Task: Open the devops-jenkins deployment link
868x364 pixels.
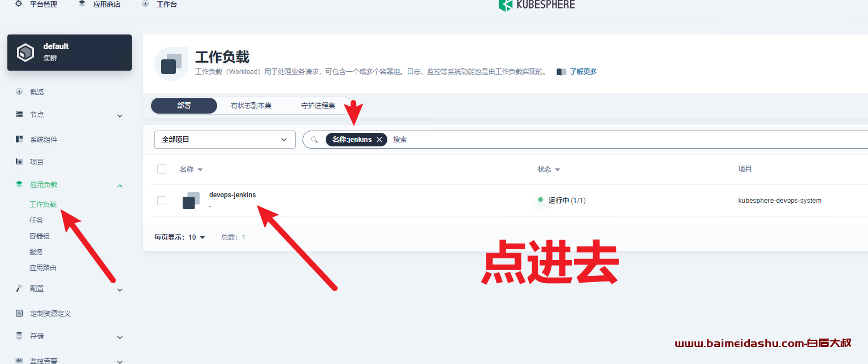Action: (x=232, y=195)
